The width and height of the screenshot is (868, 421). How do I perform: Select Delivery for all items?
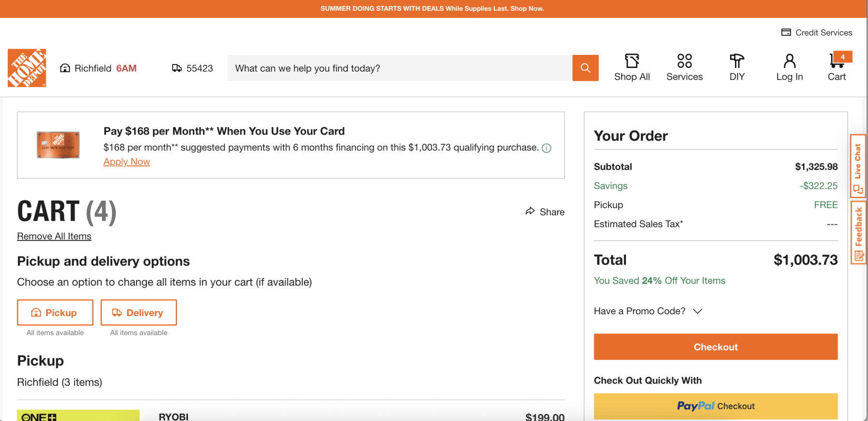pyautogui.click(x=138, y=313)
